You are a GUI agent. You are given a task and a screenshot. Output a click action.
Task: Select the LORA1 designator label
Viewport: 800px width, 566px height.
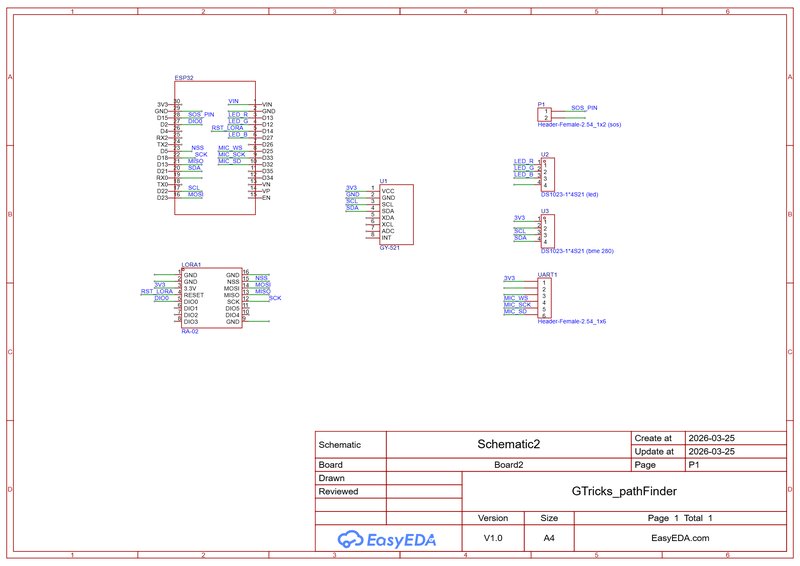pos(191,265)
